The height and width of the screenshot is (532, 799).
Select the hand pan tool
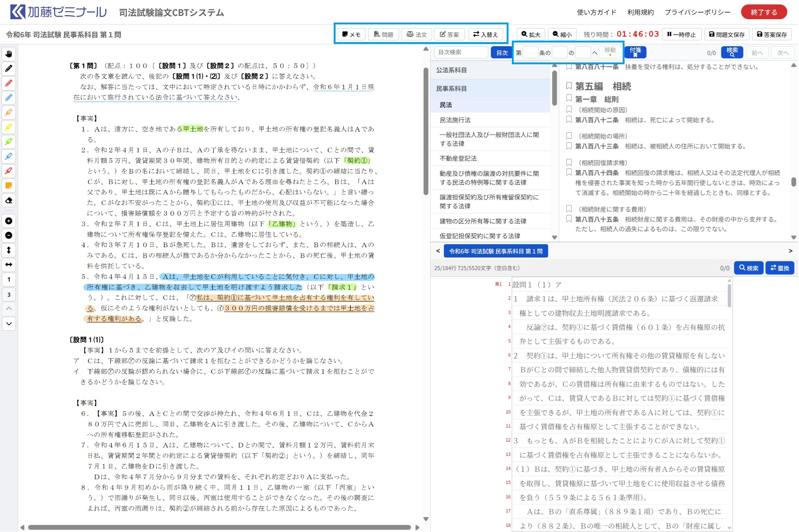click(9, 54)
